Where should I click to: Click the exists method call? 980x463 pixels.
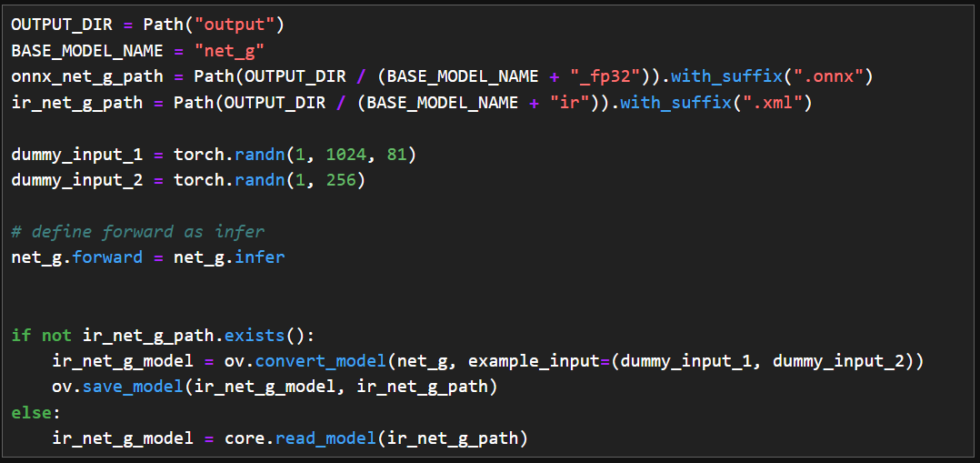(255, 336)
